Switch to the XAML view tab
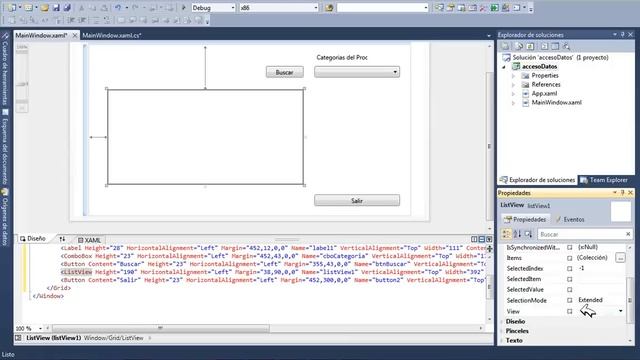 (x=89, y=240)
